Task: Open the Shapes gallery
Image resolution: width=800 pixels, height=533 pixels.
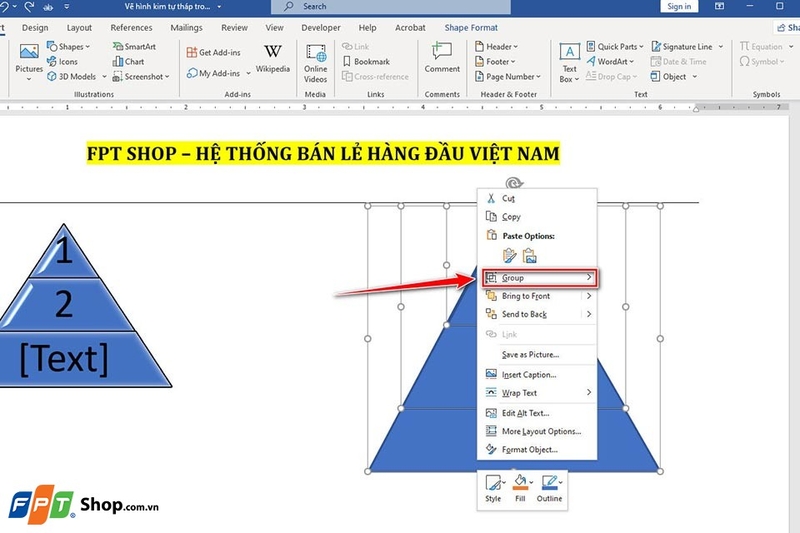Action: [x=68, y=46]
